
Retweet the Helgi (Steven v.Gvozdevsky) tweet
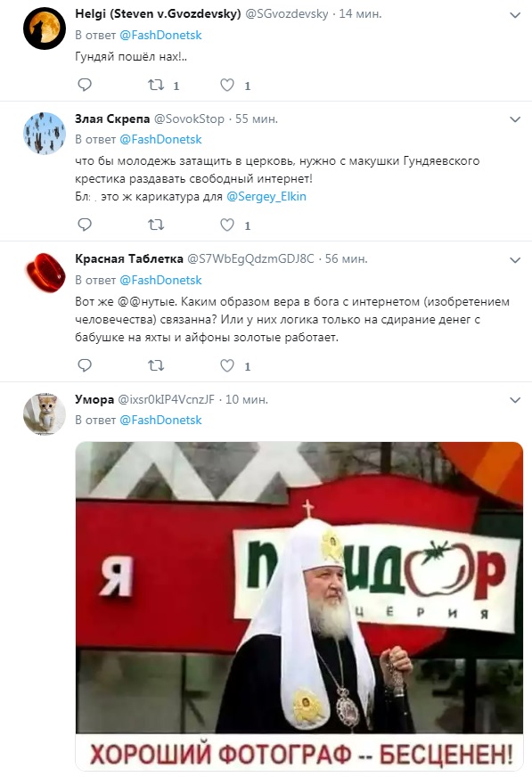click(156, 85)
